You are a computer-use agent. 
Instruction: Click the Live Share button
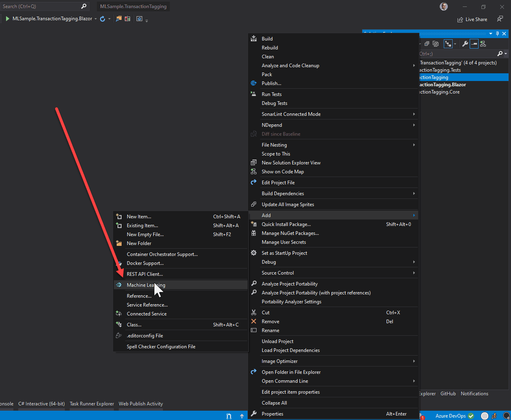[472, 19]
